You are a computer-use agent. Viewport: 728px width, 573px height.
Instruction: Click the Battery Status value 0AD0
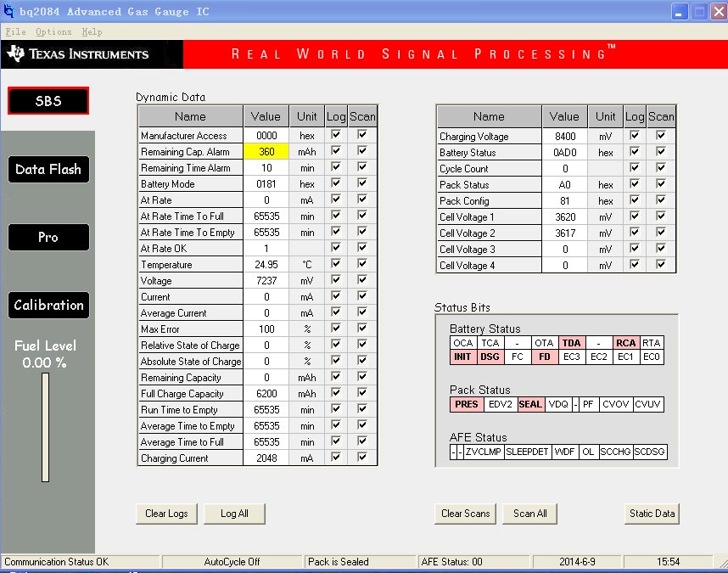(x=565, y=152)
